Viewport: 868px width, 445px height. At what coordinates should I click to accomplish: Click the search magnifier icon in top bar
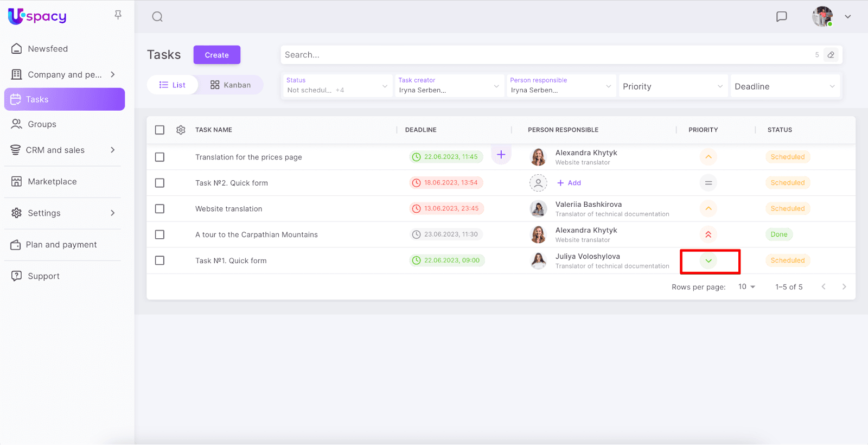coord(157,17)
